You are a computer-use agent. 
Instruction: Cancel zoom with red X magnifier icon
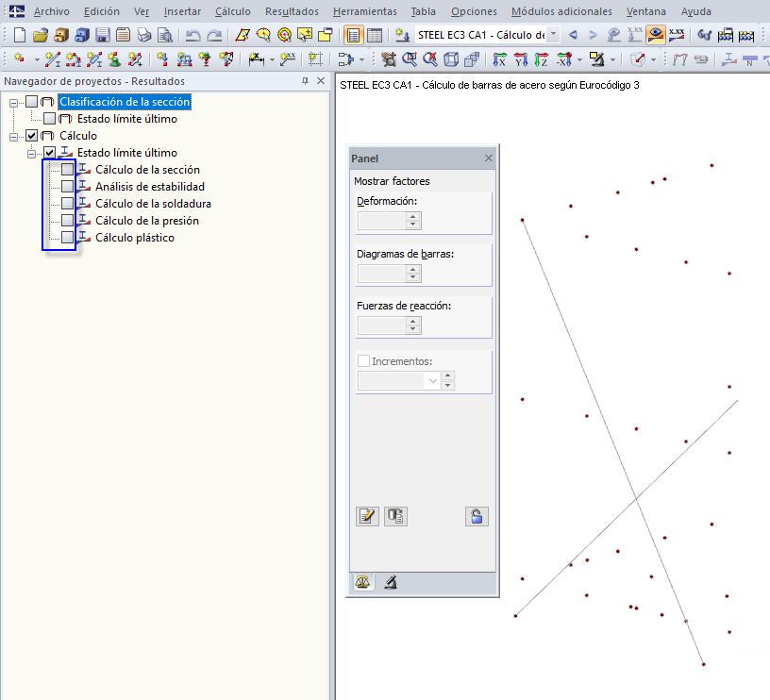(x=430, y=59)
